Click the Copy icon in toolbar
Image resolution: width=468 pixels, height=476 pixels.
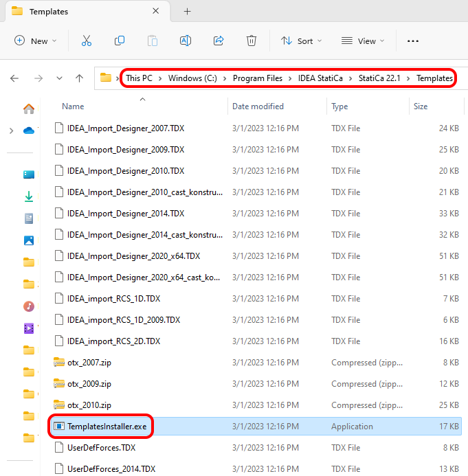120,41
